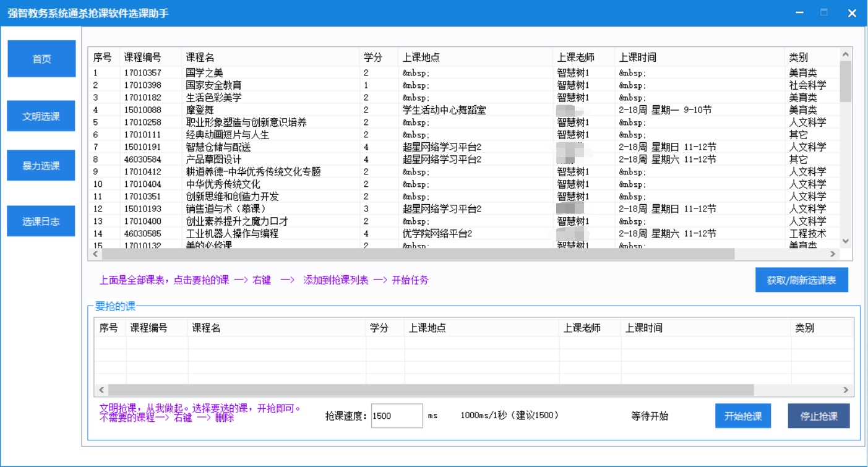Open the 首页 page
The width and height of the screenshot is (868, 467).
click(x=41, y=59)
